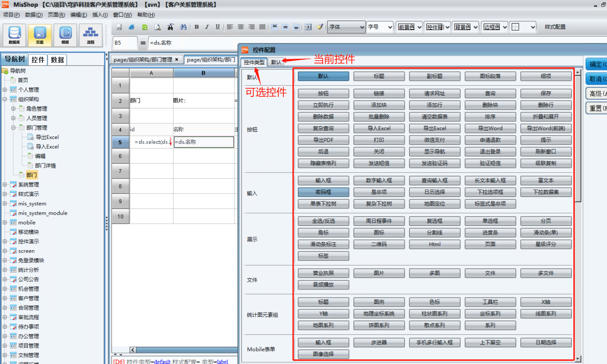Expand the 角色管理 tree node

pyautogui.click(x=13, y=109)
